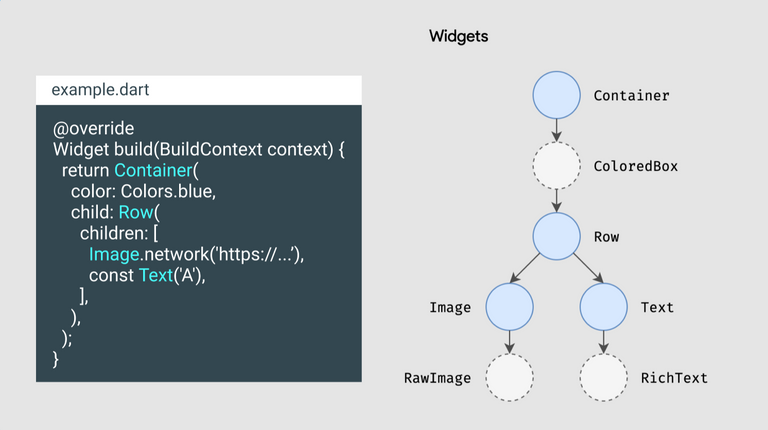
Task: Click the cyan Row keyword in code
Action: pos(136,213)
